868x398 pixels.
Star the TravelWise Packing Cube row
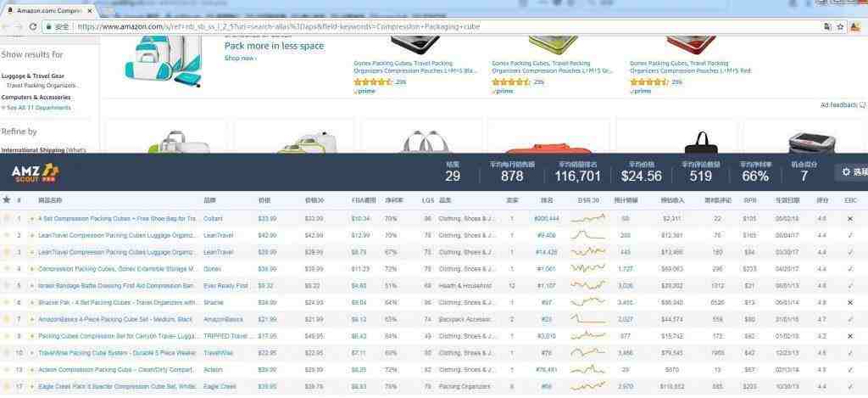[7, 353]
